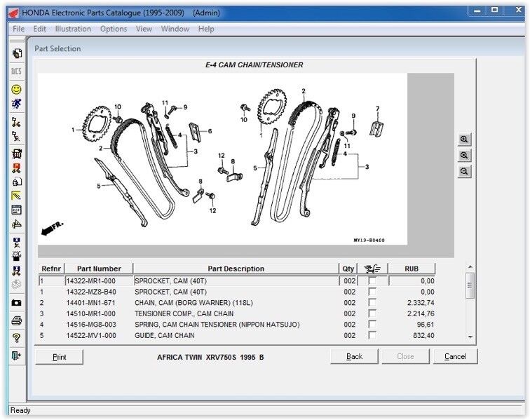Viewport: 530px width, 420px height.
Task: Click the RUB price column header
Action: point(412,269)
